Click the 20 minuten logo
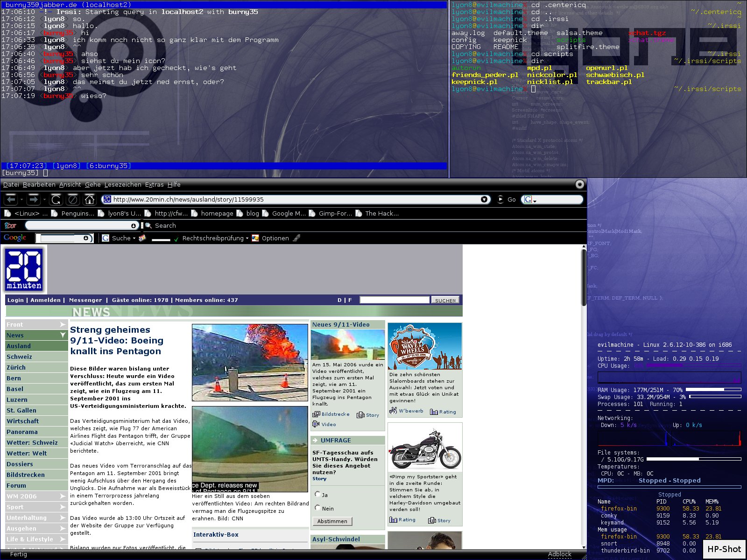This screenshot has height=560, width=747. 24,269
